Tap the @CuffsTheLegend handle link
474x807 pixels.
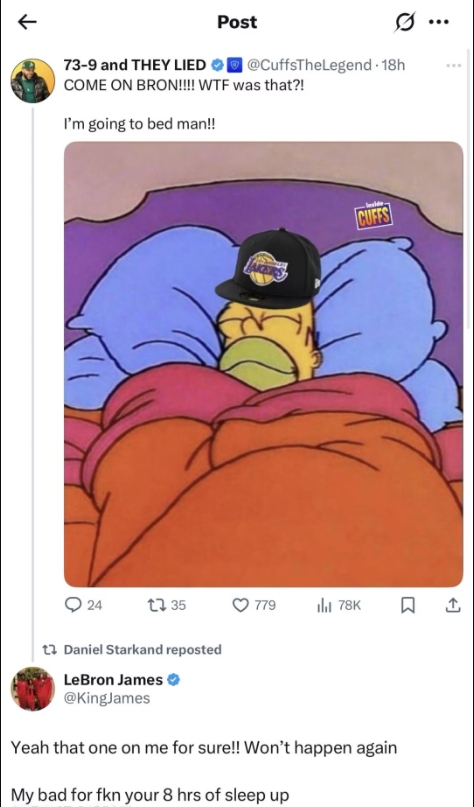point(309,65)
